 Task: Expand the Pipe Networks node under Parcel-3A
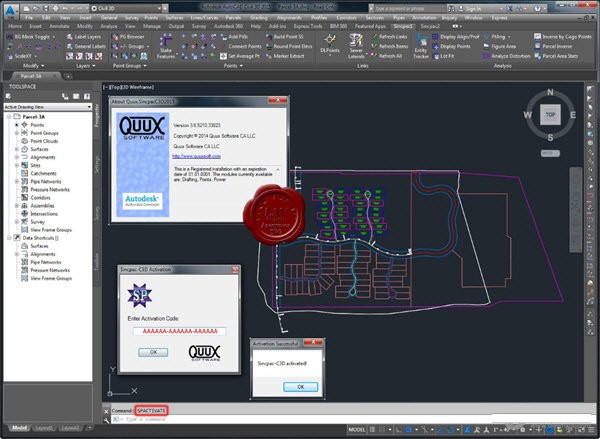[x=17, y=181]
